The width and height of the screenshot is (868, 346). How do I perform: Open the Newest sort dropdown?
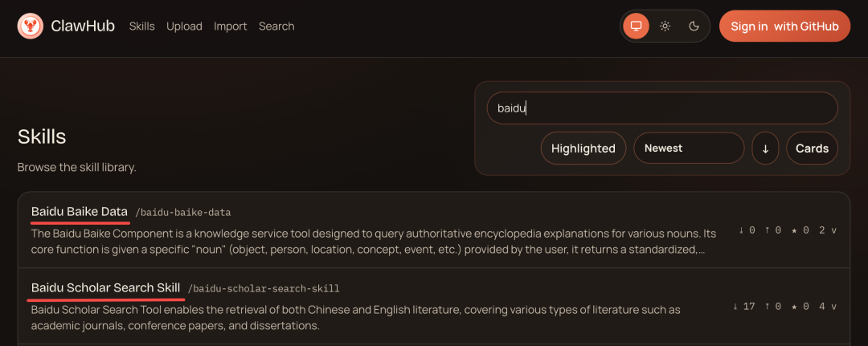coord(689,149)
